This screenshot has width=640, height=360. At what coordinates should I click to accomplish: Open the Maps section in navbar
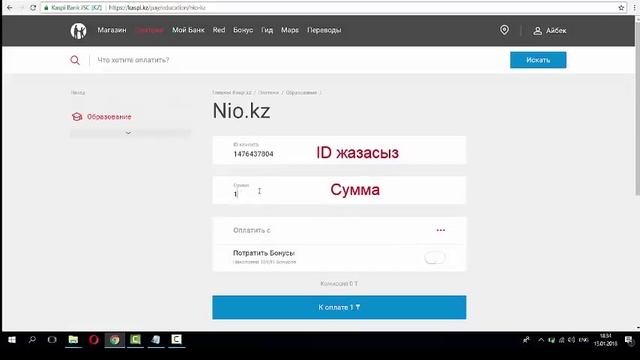click(290, 30)
